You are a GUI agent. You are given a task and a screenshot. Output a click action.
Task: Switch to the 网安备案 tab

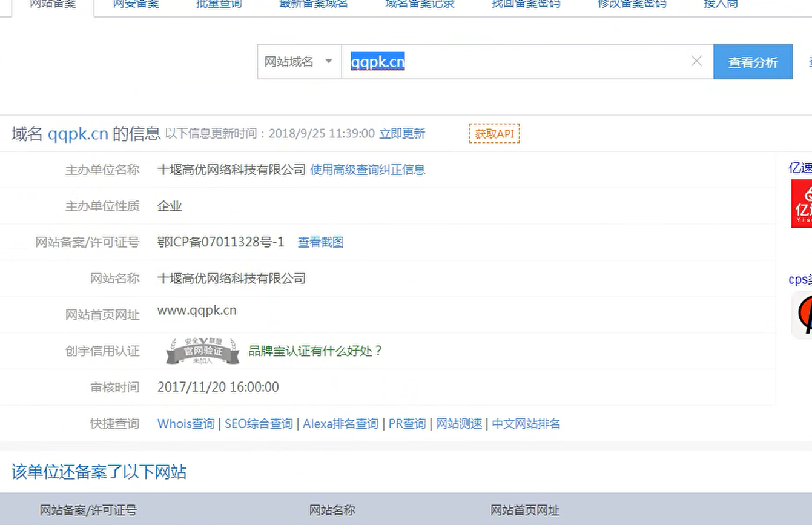136,4
